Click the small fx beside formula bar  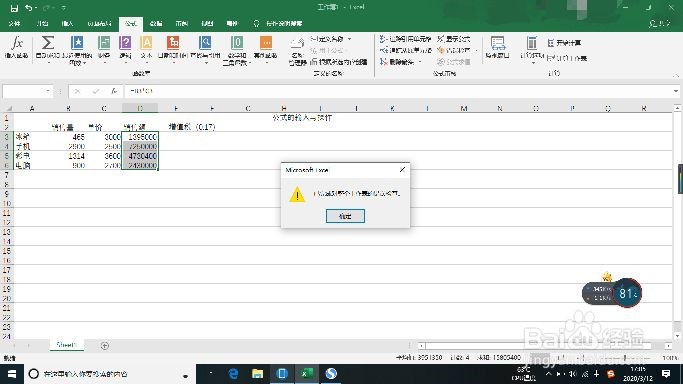point(114,91)
